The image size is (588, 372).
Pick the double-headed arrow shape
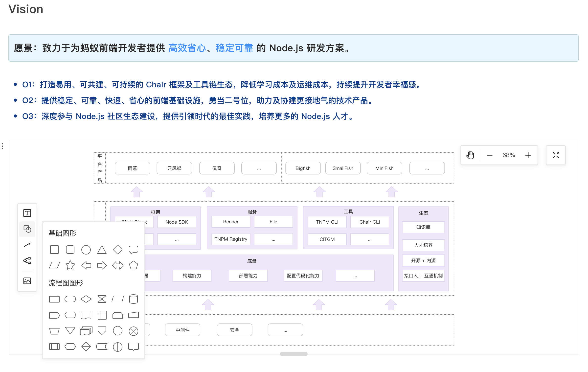tap(118, 265)
